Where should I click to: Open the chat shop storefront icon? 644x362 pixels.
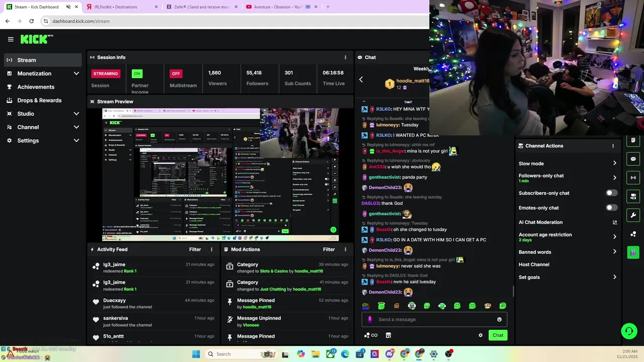click(x=388, y=335)
